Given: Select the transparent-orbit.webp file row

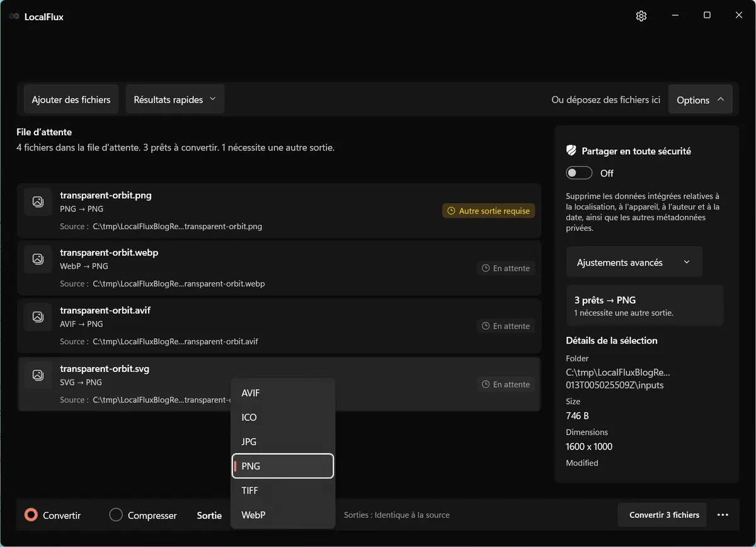Looking at the screenshot, I should (x=279, y=268).
